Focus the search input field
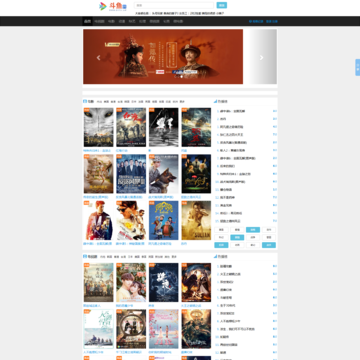This screenshot has height=360, width=360. tap(174, 5)
